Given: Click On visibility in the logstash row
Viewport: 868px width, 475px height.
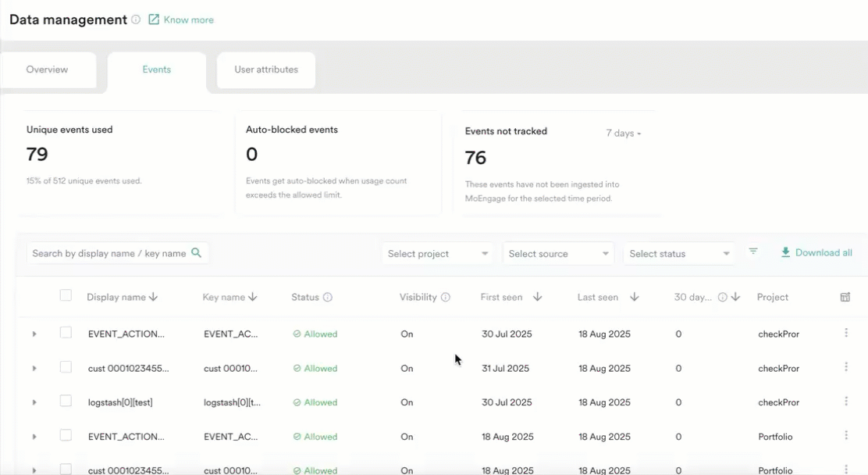Looking at the screenshot, I should 407,402.
